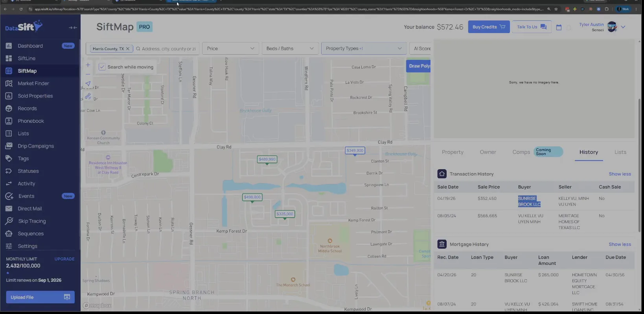Open Market Finder in sidebar
644x314 pixels.
coord(33,83)
